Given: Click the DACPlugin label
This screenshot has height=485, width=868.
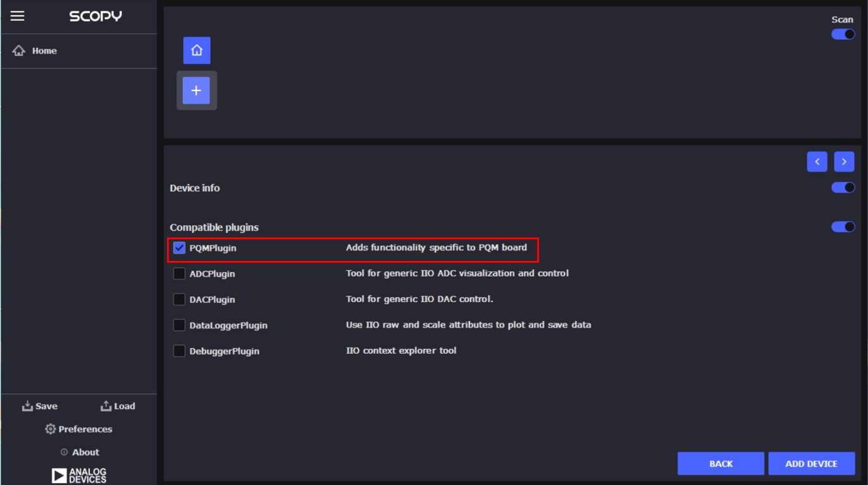Looking at the screenshot, I should pos(213,299).
